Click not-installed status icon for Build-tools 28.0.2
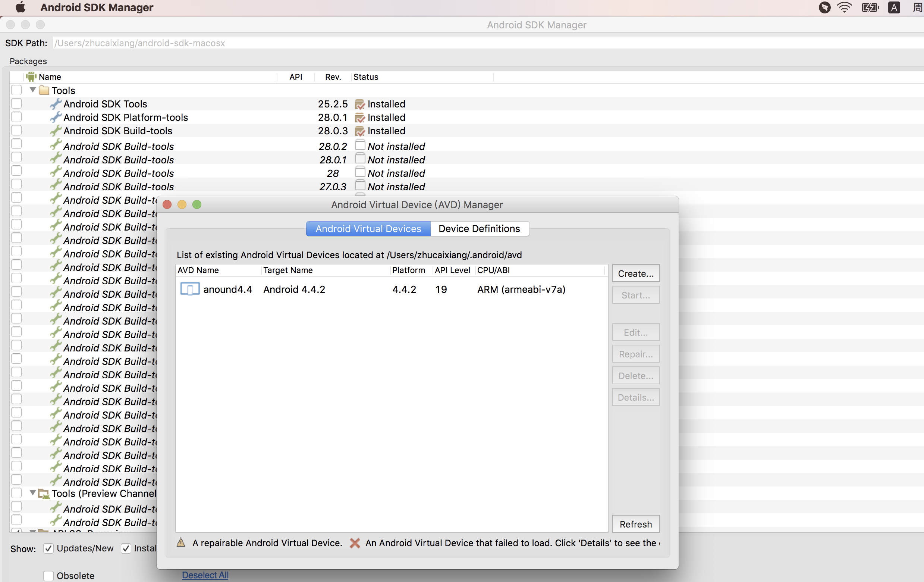Viewport: 924px width, 582px height. pyautogui.click(x=360, y=145)
